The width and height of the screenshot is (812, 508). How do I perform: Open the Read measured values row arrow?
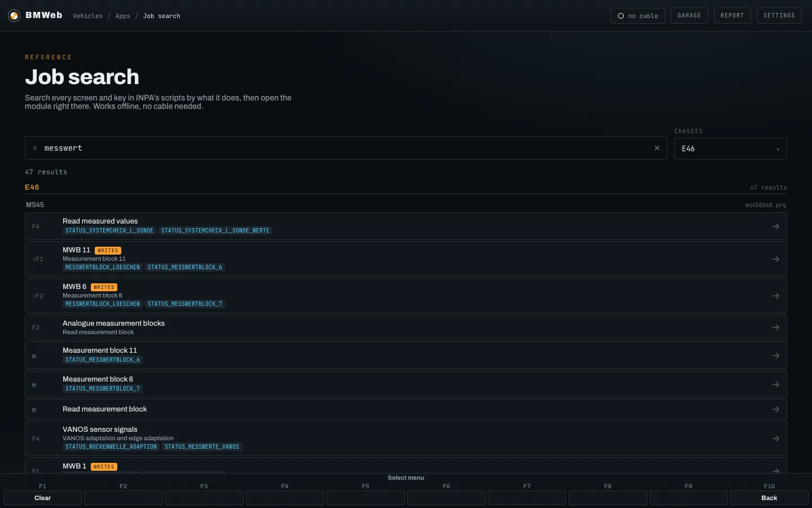(776, 226)
